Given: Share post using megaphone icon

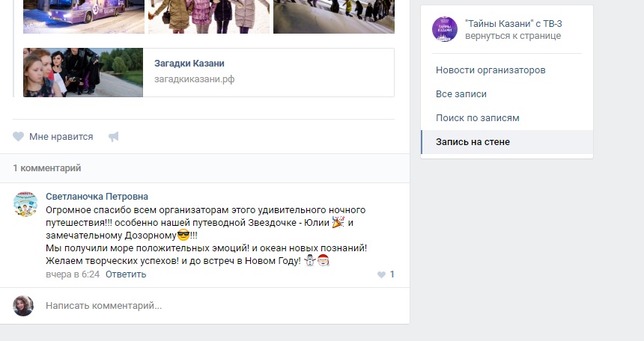Looking at the screenshot, I should [x=114, y=137].
